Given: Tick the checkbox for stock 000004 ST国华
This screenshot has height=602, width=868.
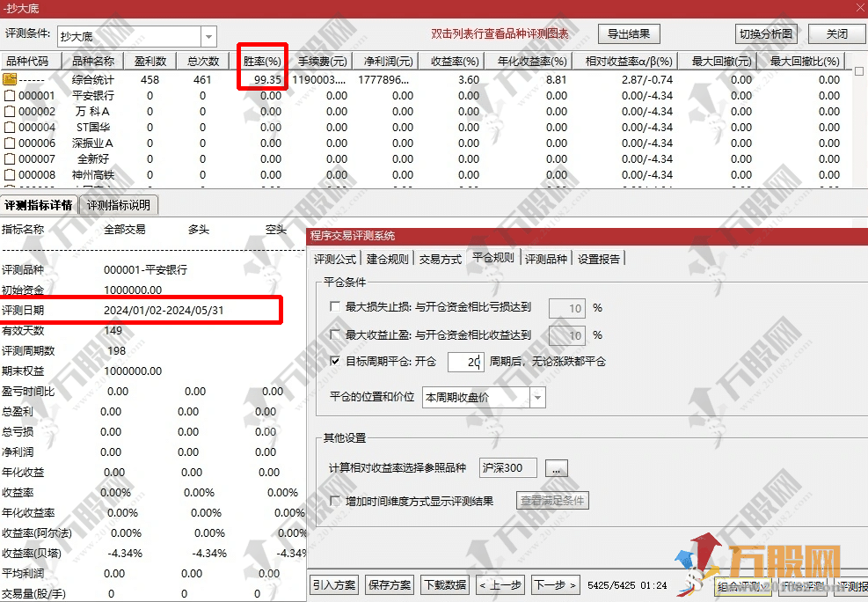Looking at the screenshot, I should click(10, 128).
